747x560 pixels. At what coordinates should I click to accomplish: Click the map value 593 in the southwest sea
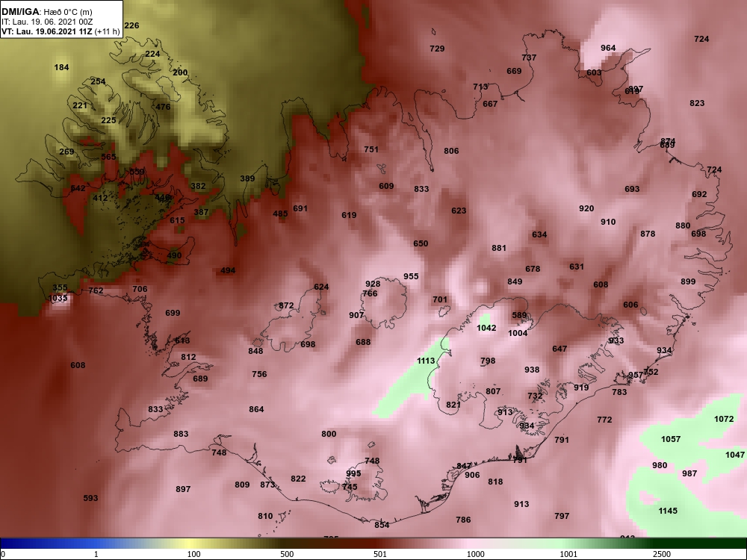point(90,498)
